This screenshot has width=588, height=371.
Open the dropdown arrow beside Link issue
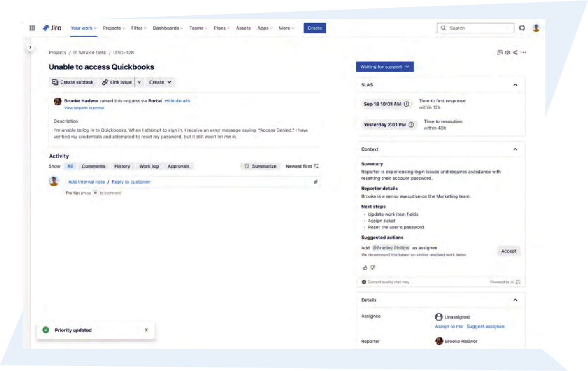(139, 82)
